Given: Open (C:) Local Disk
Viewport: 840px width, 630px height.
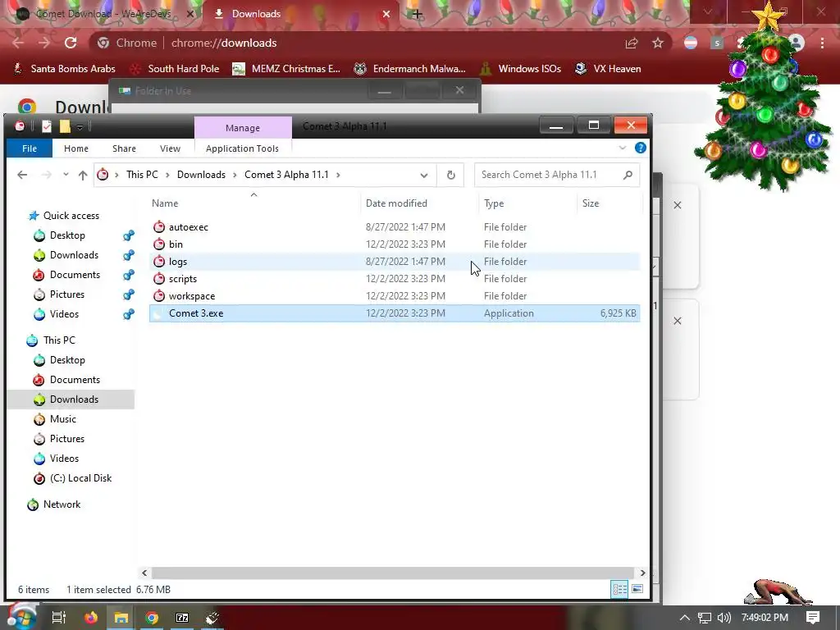Looking at the screenshot, I should click(x=80, y=478).
